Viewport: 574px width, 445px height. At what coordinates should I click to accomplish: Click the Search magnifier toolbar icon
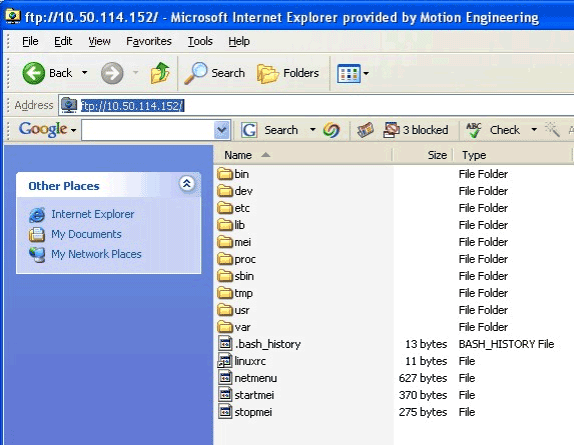tap(195, 73)
